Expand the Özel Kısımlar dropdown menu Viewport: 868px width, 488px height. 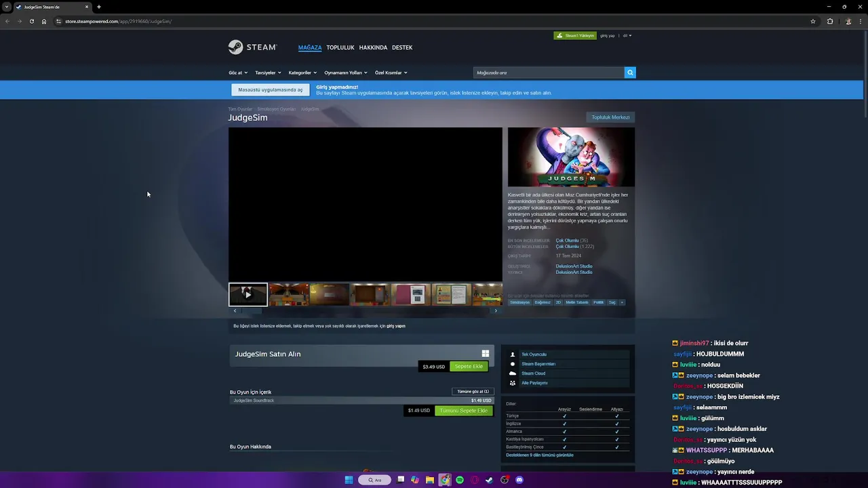click(391, 73)
